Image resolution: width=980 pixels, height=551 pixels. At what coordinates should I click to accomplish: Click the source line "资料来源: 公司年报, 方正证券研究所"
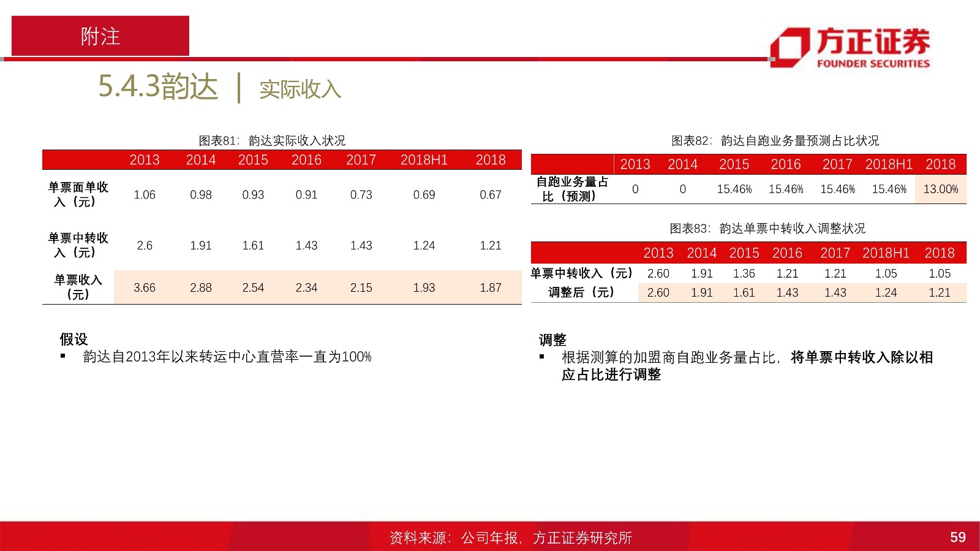(x=511, y=538)
